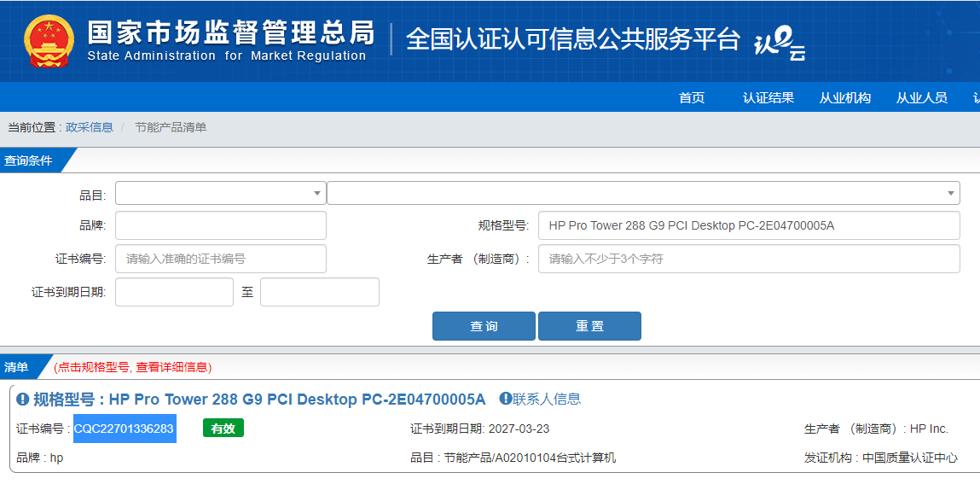Screen dimensions: 980x490
Task: Click 节能产品/A02010104台式计算机 category text
Action: click(530, 458)
